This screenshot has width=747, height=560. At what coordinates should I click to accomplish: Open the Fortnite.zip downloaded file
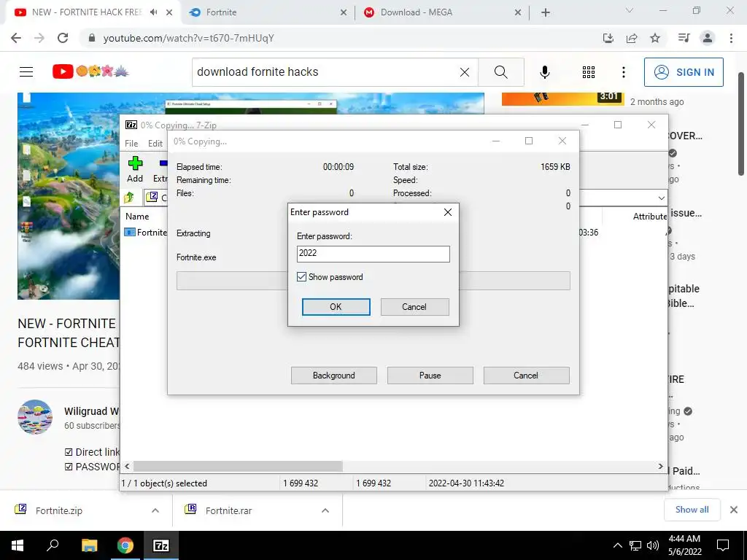[58, 510]
